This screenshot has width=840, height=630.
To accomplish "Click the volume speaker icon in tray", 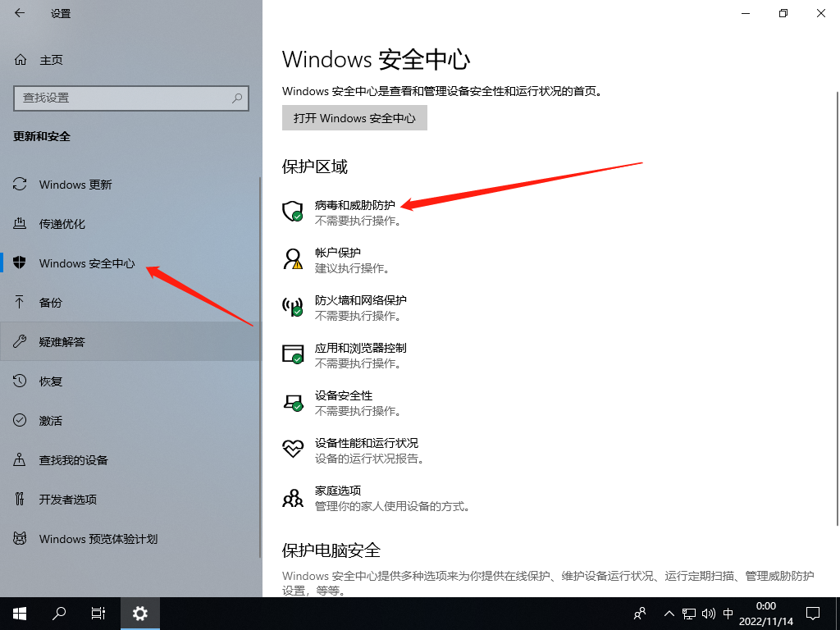I will coord(708,614).
